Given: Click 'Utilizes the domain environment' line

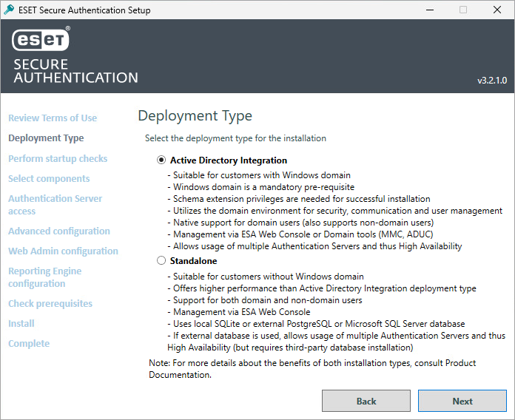Looking at the screenshot, I should pyautogui.click(x=334, y=211).
